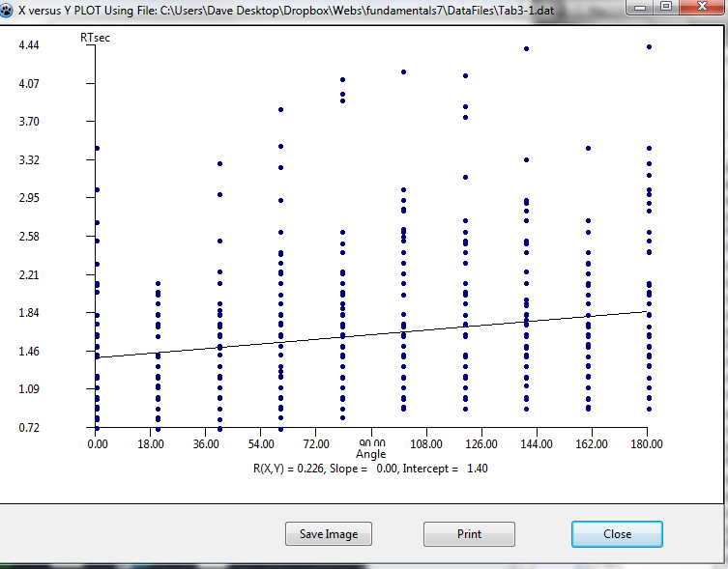Click the highest data point above 180.00
The width and height of the screenshot is (728, 569).
(649, 46)
